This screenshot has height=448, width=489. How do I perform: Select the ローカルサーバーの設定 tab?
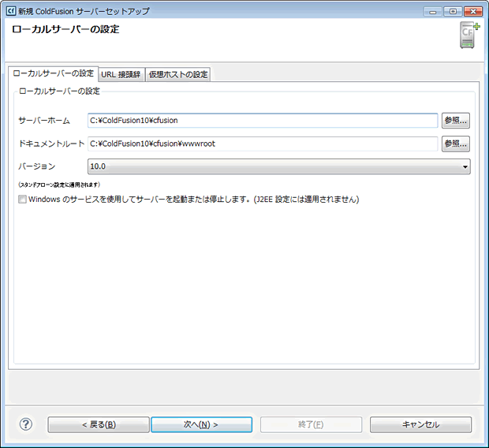point(54,73)
